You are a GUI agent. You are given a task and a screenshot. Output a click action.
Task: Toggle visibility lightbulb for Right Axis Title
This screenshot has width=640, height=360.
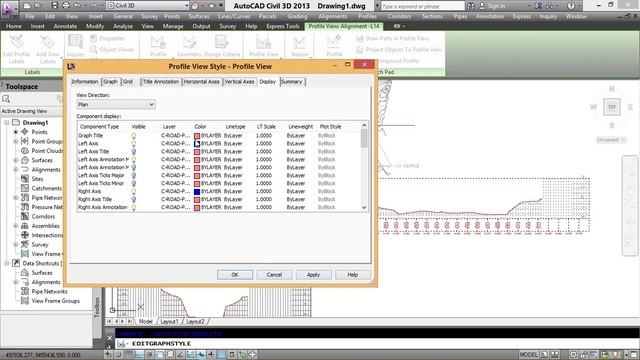click(x=133, y=199)
